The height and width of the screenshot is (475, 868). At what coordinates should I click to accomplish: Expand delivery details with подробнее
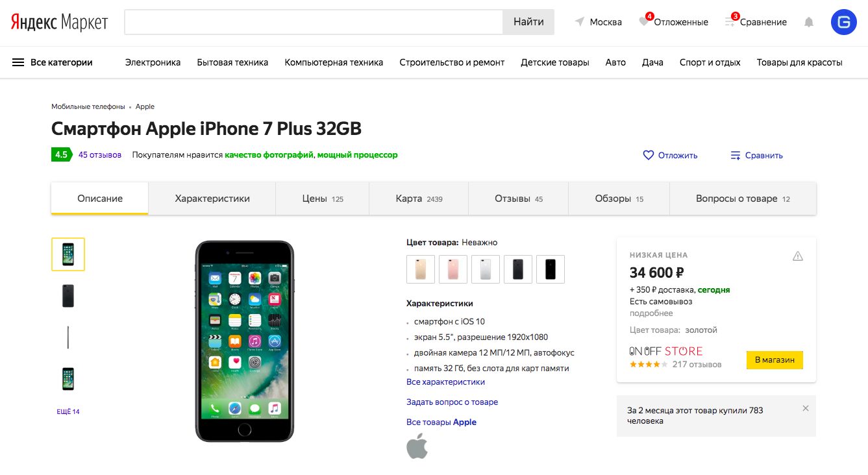tap(651, 313)
